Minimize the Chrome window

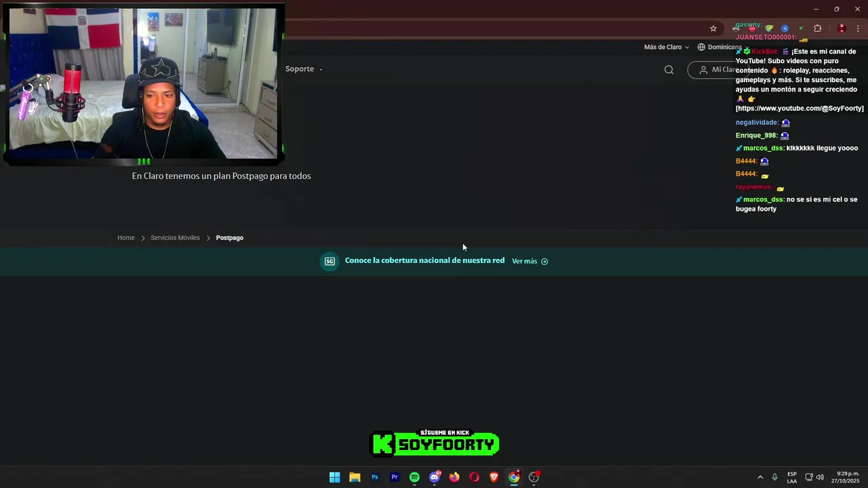(x=816, y=9)
